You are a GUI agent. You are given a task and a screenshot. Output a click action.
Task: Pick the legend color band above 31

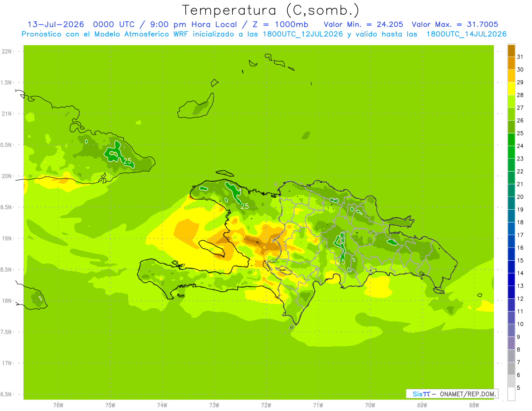[511, 51]
